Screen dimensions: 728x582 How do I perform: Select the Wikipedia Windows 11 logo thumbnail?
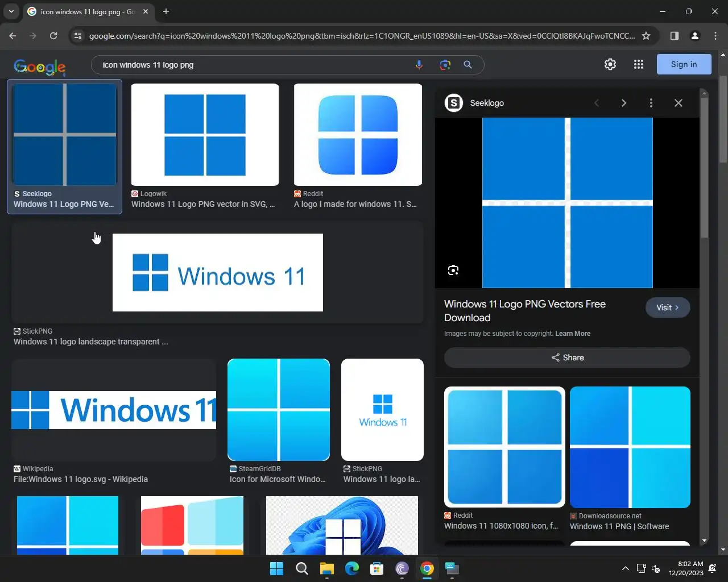pos(114,410)
